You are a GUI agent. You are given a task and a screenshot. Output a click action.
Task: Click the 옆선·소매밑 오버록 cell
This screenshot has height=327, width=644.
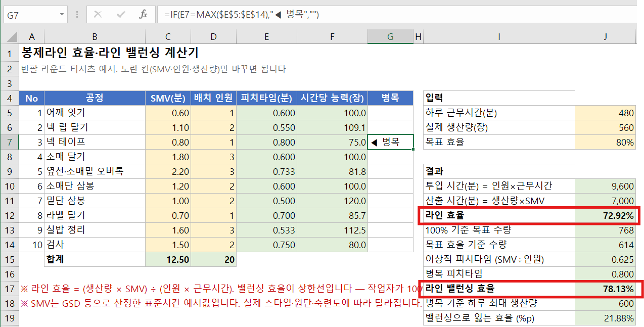[95, 171]
